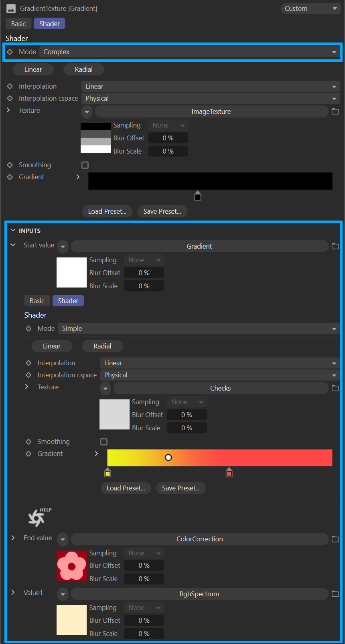Click keyframe diamond beside top Mode
Viewport: 345px width, 644px height.
(10, 52)
